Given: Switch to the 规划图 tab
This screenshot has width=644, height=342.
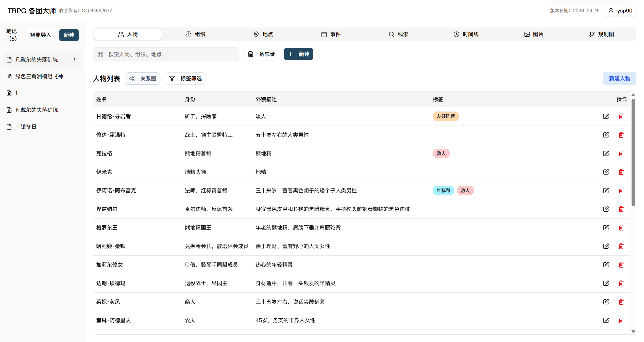Looking at the screenshot, I should (601, 34).
